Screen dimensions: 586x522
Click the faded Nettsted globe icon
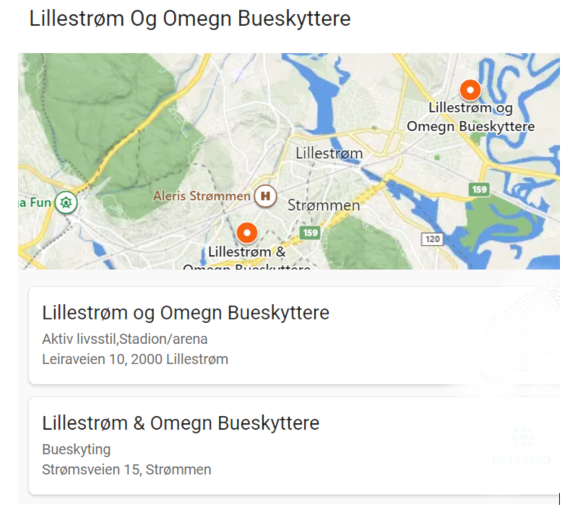point(522,437)
